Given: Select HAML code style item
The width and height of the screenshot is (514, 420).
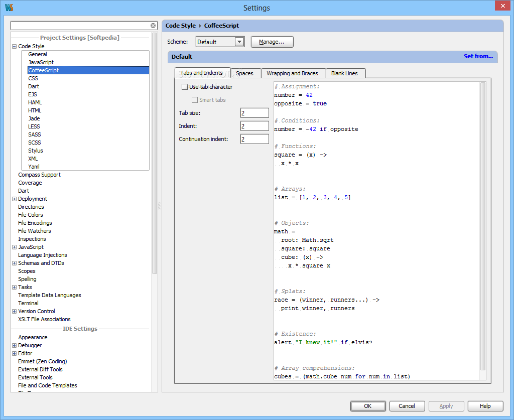Looking at the screenshot, I should pyautogui.click(x=35, y=102).
